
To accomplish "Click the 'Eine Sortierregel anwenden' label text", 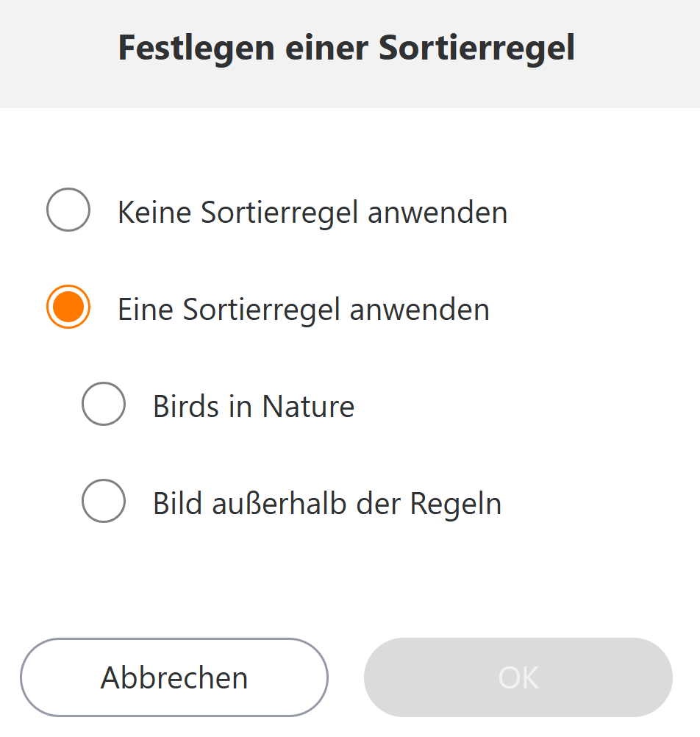I will tap(303, 310).
